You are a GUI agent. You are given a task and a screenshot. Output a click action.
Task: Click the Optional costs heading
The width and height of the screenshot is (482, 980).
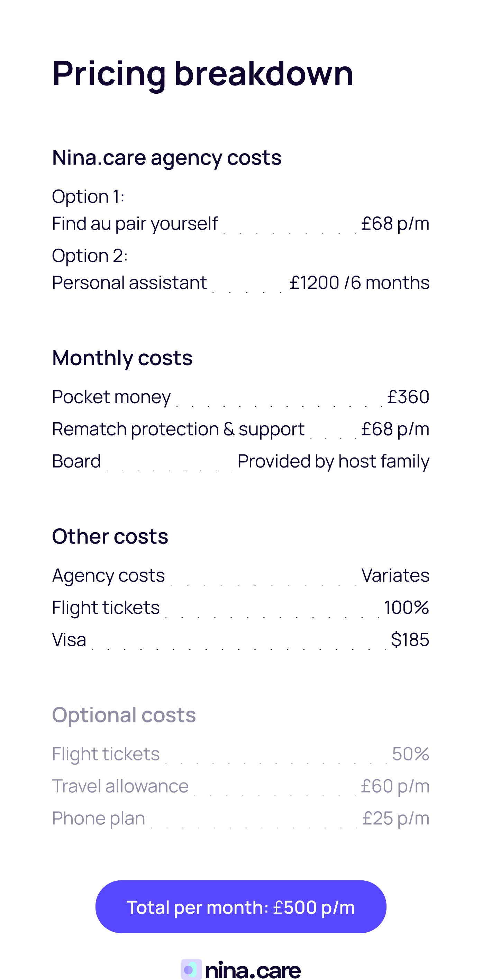(x=124, y=715)
